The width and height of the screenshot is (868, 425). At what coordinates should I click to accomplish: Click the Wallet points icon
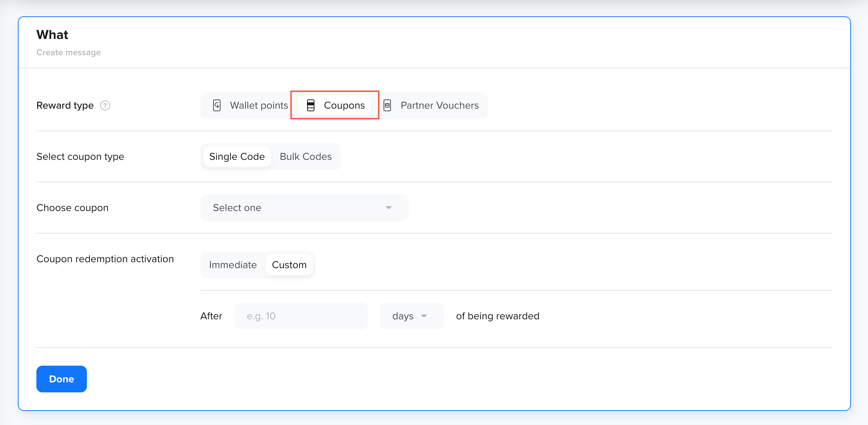[217, 105]
